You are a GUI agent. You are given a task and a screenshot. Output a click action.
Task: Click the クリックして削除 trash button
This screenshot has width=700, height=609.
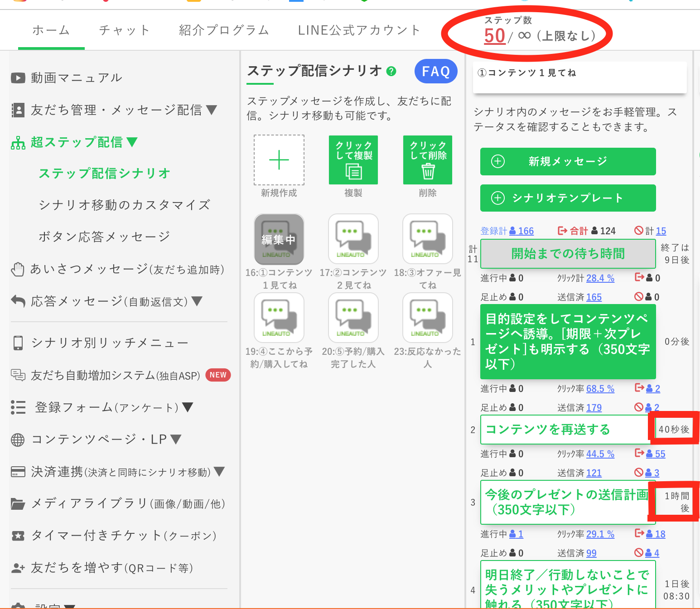428,160
